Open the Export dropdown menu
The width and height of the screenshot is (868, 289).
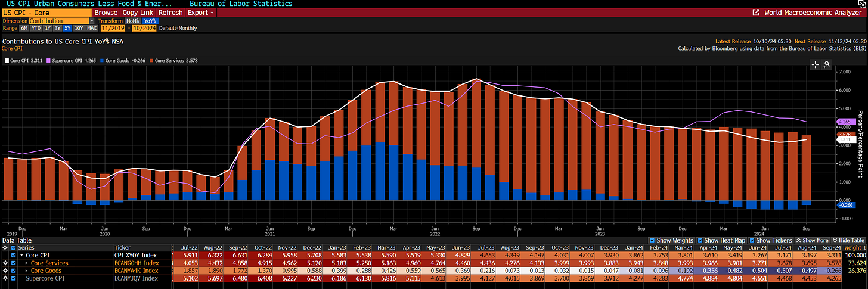[200, 13]
